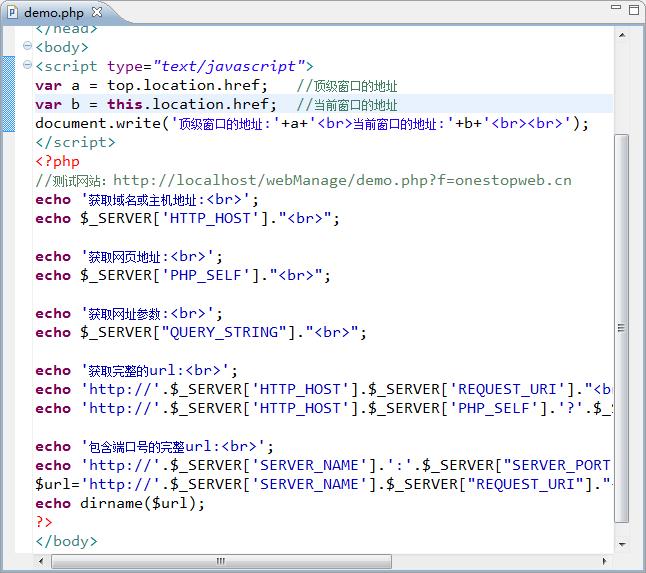Click the '<?php' opening tag

(57, 161)
